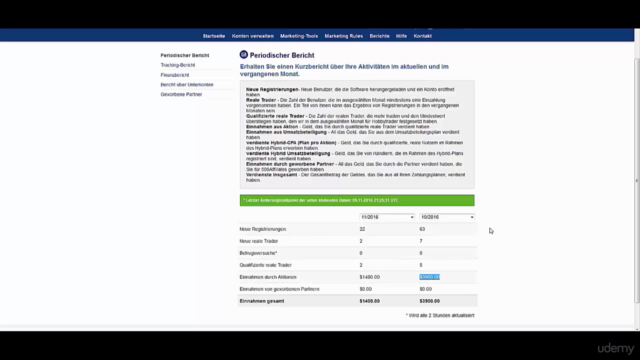The height and width of the screenshot is (360, 640).
Task: Click the vertical page scrollbar
Action: [x=637, y=180]
